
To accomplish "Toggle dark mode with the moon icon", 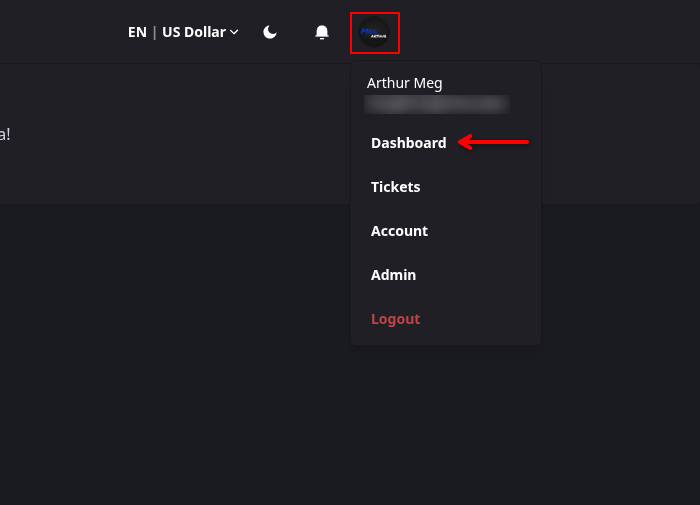I will [270, 32].
